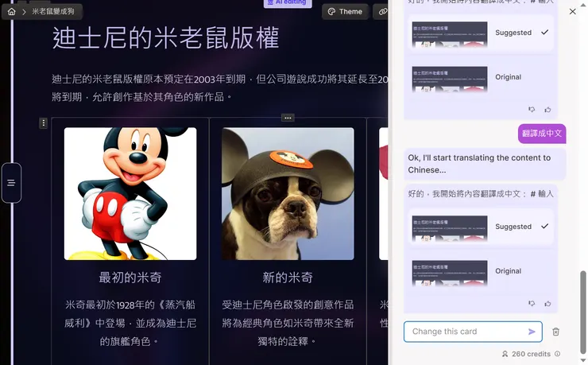This screenshot has width=588, height=365.
Task: Click the link icon next to Theme
Action: click(381, 12)
